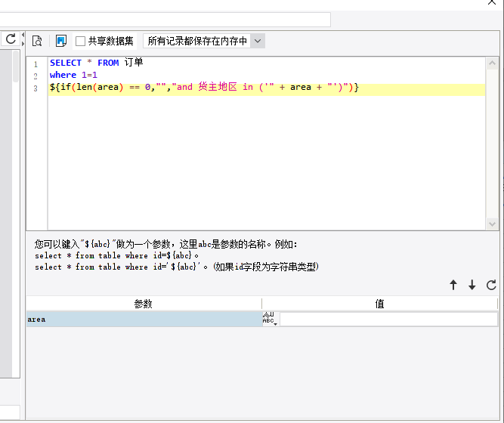This screenshot has height=423, width=504.
Task: Click the preview dataset icon
Action: [37, 41]
